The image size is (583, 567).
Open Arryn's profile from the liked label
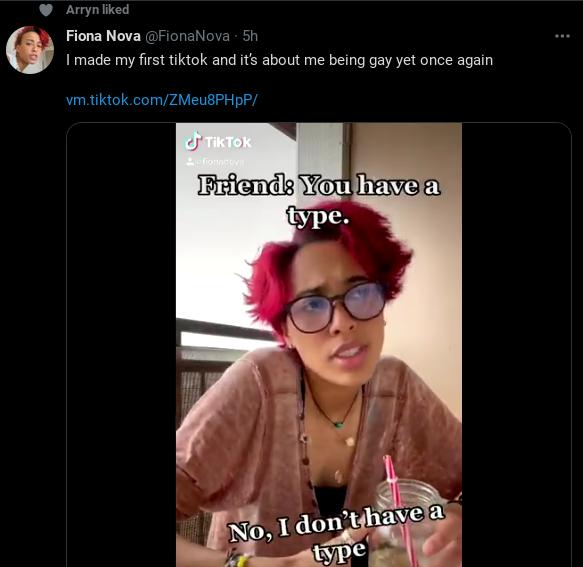coord(97,10)
